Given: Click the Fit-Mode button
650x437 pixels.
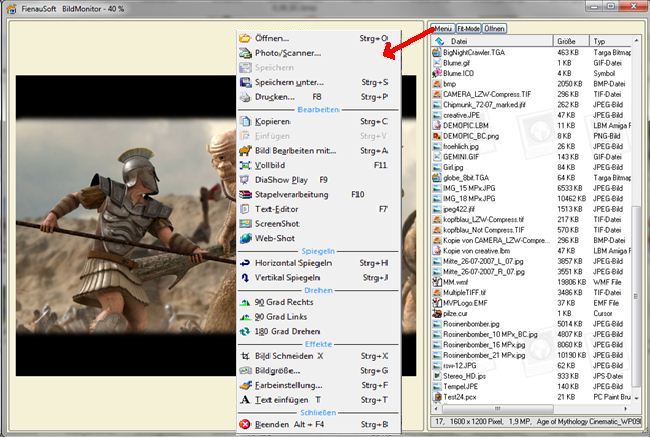Looking at the screenshot, I should [471, 28].
